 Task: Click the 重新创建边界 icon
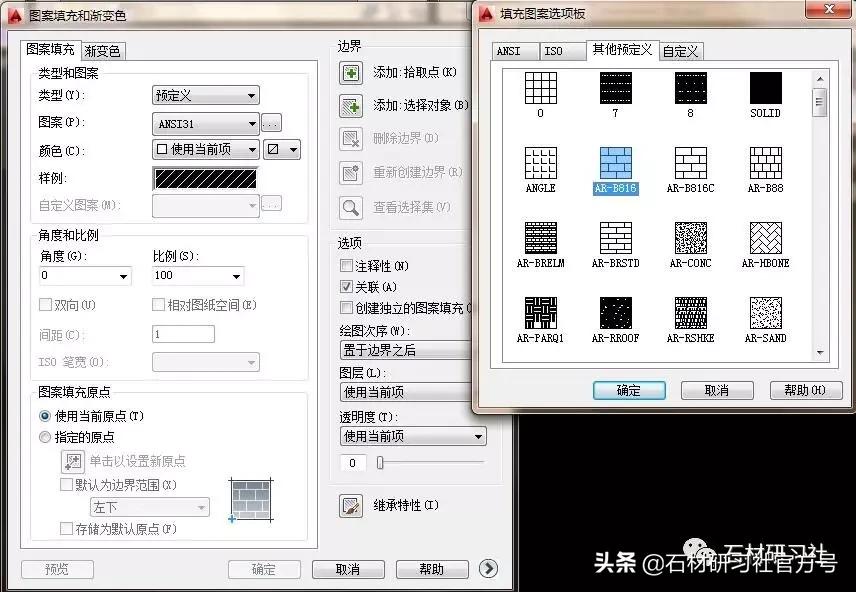pyautogui.click(x=350, y=172)
